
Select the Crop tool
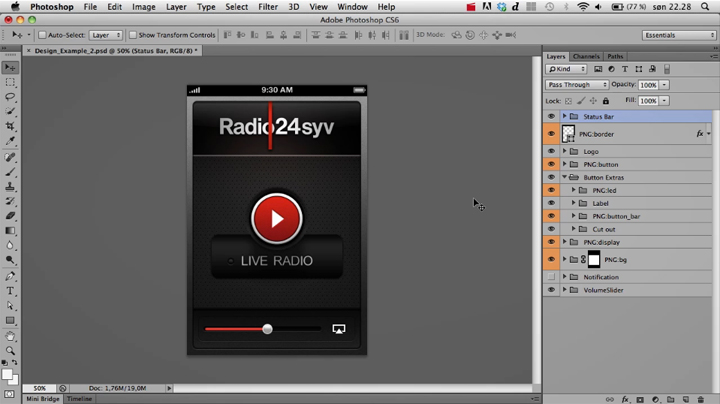(x=10, y=126)
